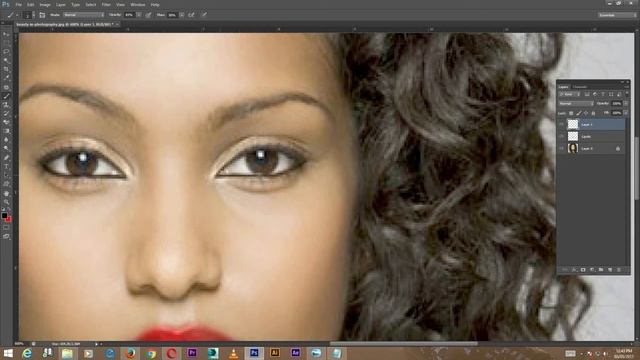Open the File menu

point(18,4)
